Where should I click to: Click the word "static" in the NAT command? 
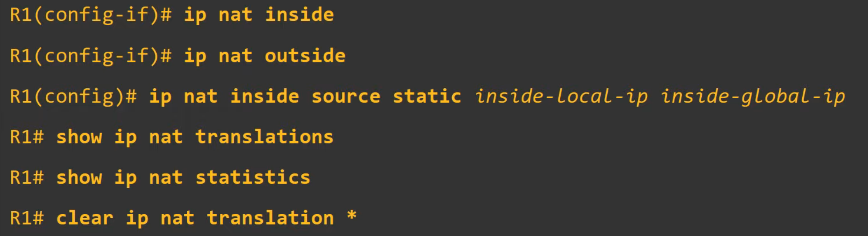[x=427, y=96]
